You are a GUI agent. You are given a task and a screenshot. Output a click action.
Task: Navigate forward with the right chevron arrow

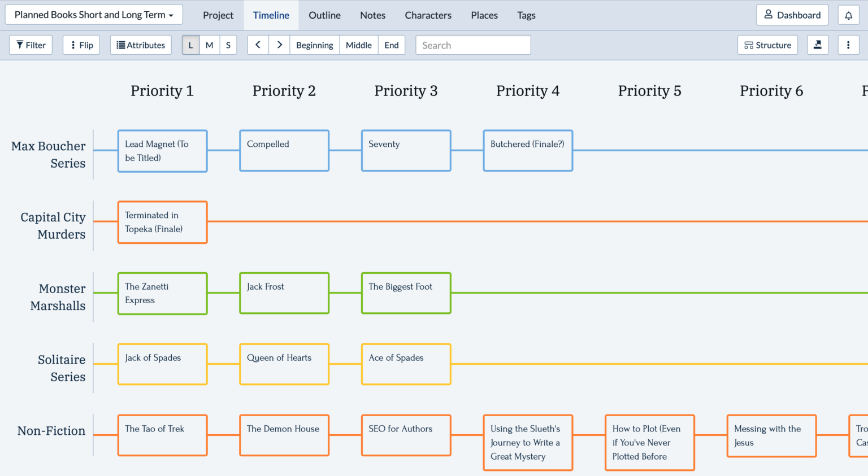[279, 45]
